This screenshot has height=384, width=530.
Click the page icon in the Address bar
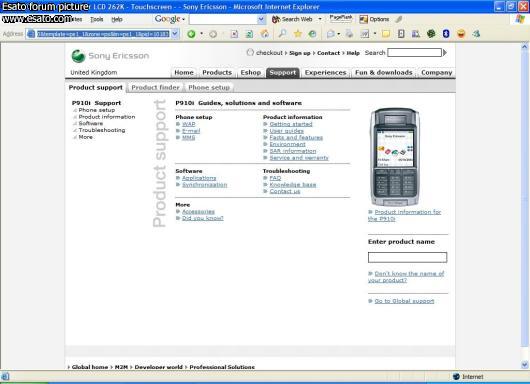pos(31,34)
